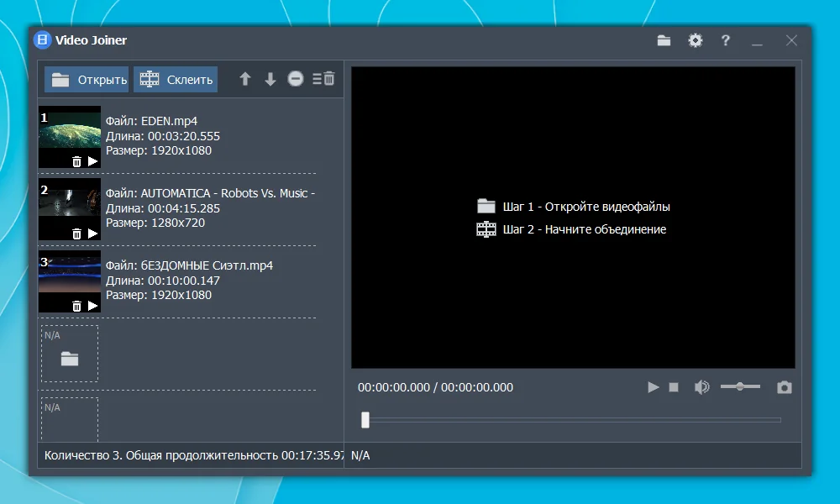Image resolution: width=840 pixels, height=504 pixels.
Task: Adjust the volume slider in the player
Action: [x=740, y=386]
